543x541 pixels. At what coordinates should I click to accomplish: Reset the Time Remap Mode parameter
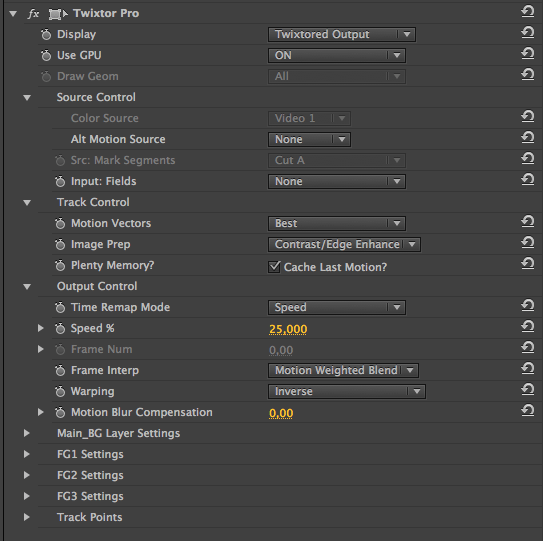coord(527,305)
